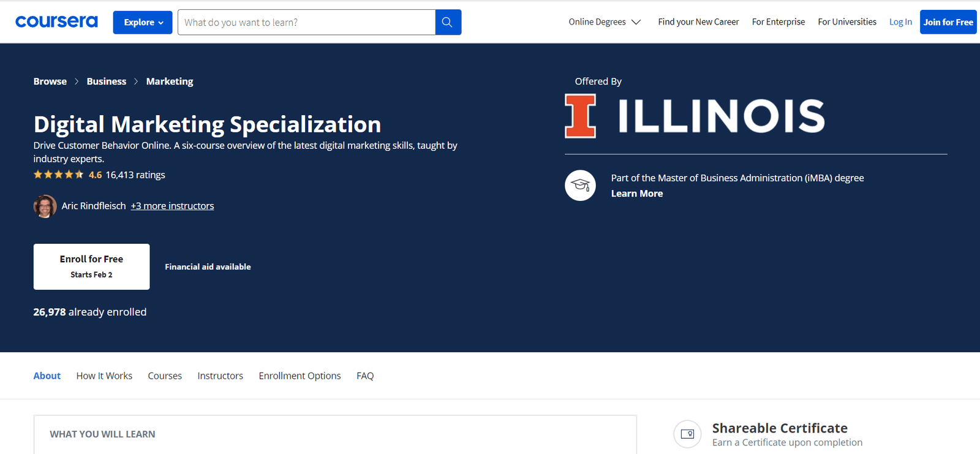Viewport: 980px width, 454px height.
Task: Click the Enroll for Free button
Action: point(91,267)
